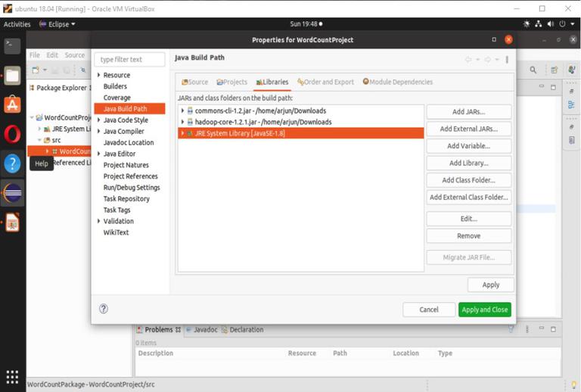581x392 pixels.
Task: Select Task Tags in the properties list
Action: pyautogui.click(x=117, y=210)
